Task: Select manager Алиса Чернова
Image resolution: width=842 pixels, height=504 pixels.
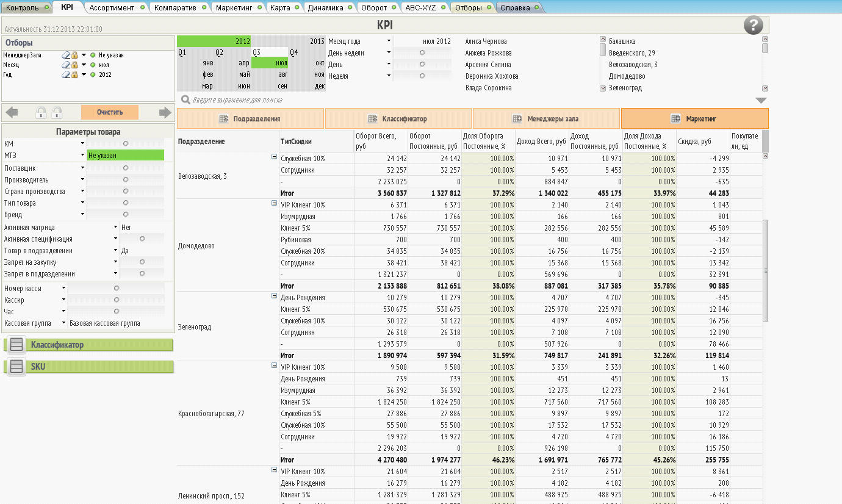Action: point(486,41)
